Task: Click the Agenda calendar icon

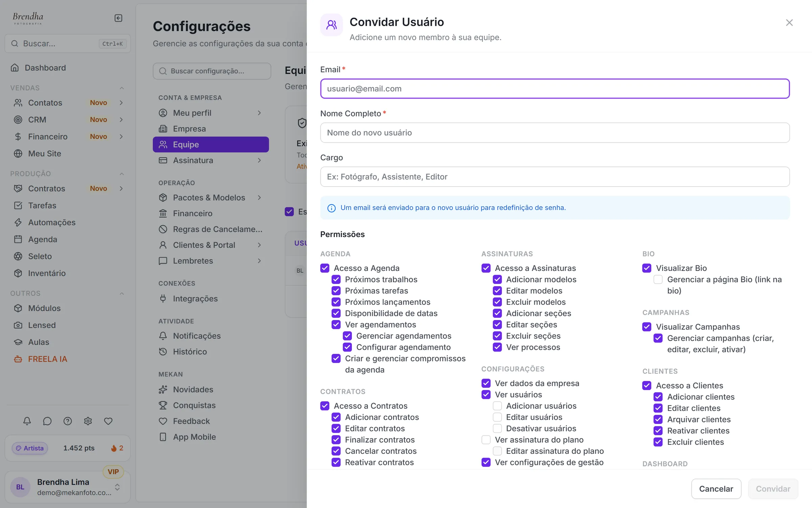Action: point(18,239)
